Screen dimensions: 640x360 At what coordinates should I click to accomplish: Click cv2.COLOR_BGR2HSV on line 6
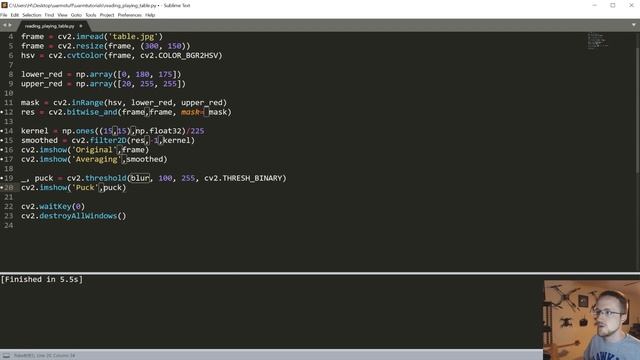[179, 55]
